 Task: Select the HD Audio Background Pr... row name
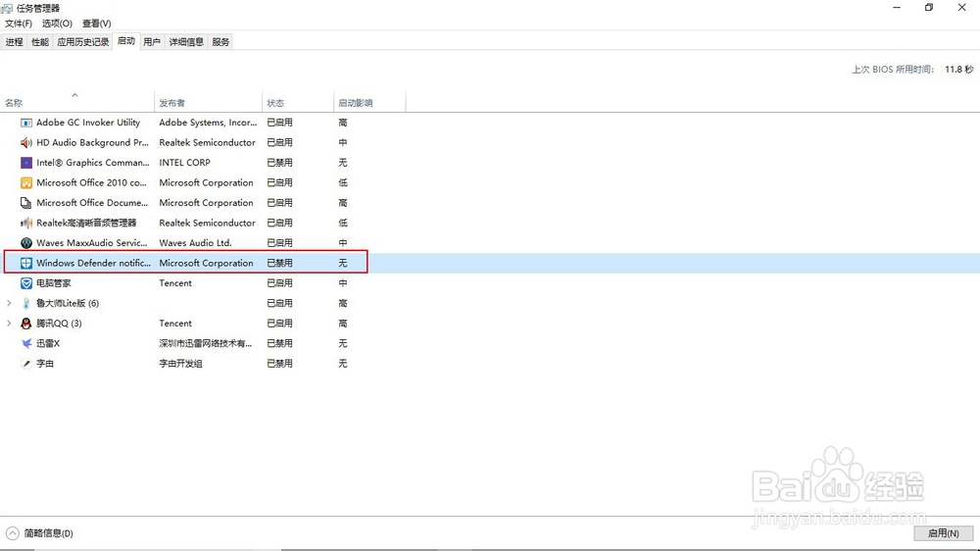92,142
